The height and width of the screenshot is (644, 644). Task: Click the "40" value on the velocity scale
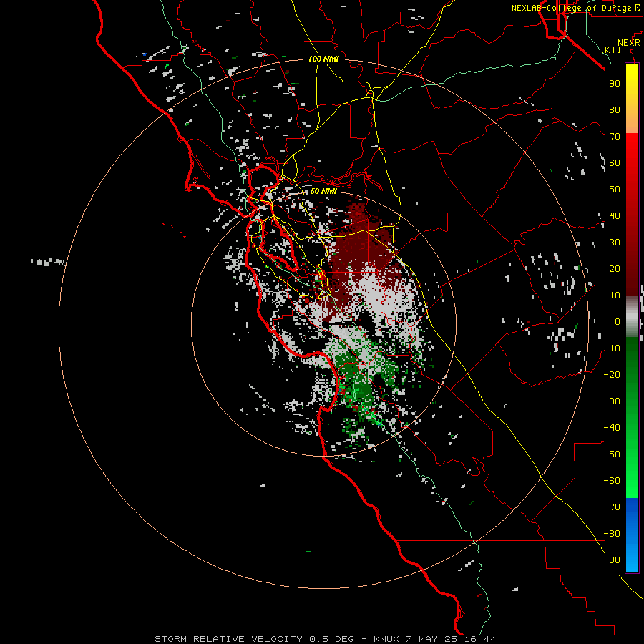pyautogui.click(x=615, y=215)
